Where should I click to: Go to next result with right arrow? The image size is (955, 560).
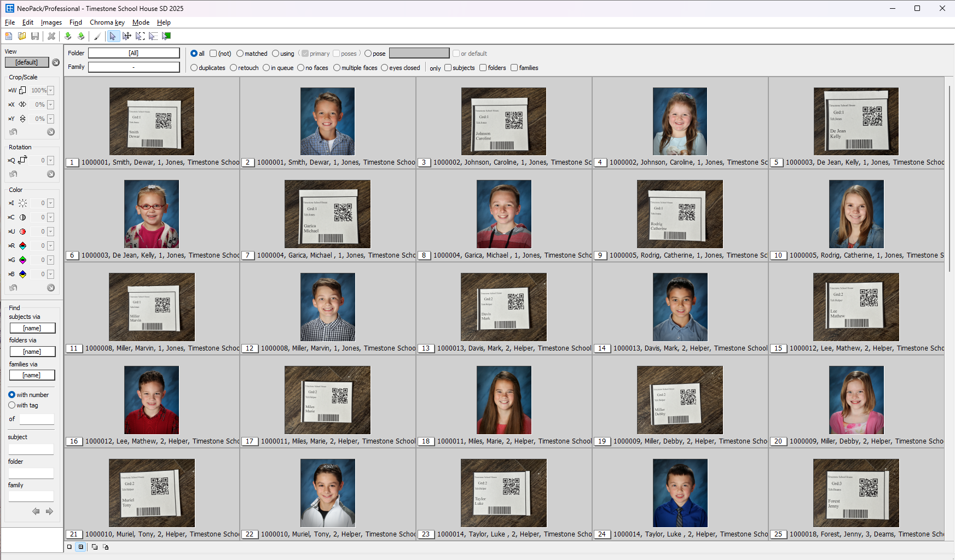click(49, 511)
